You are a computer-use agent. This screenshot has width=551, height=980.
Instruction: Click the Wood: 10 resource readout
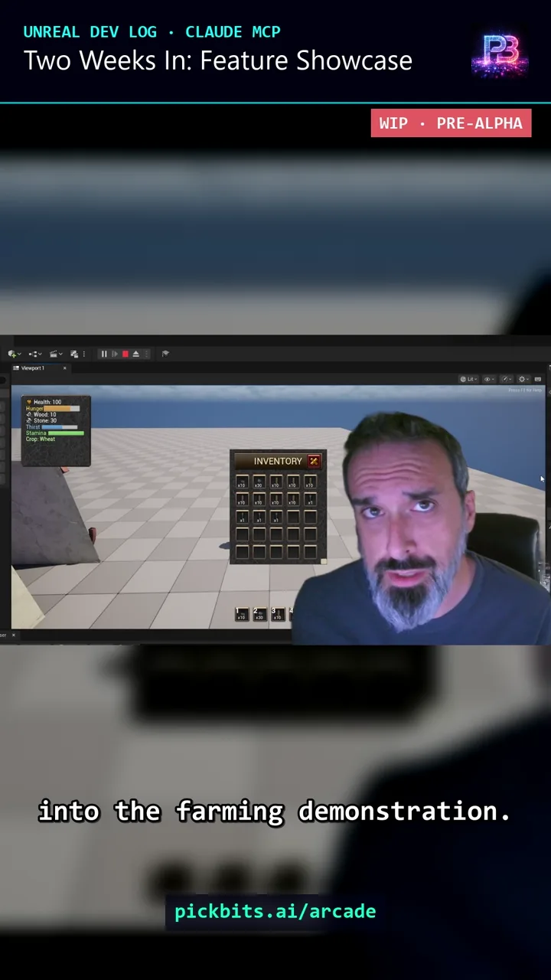[41, 415]
